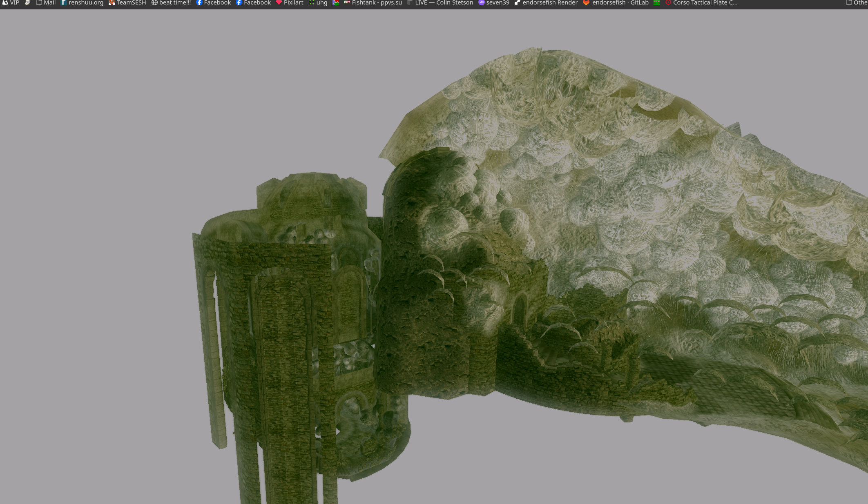This screenshot has width=868, height=504.
Task: Open the beat time!!! bookmark
Action: click(x=171, y=3)
